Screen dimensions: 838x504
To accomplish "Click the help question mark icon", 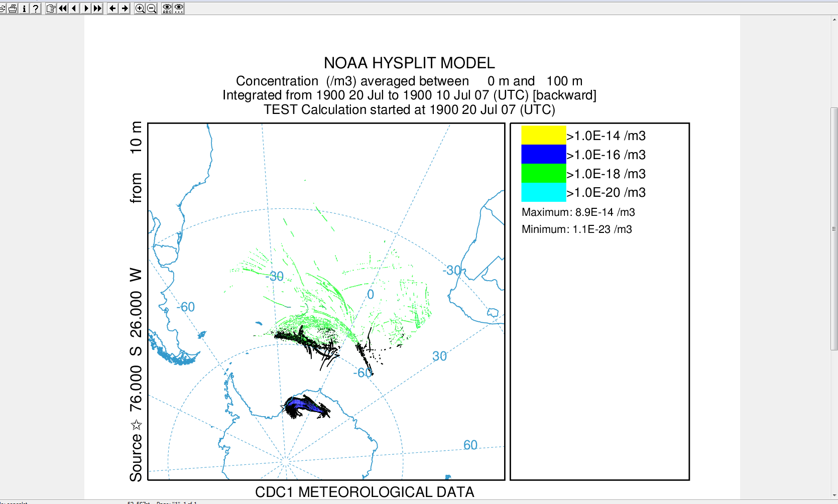I will [35, 8].
